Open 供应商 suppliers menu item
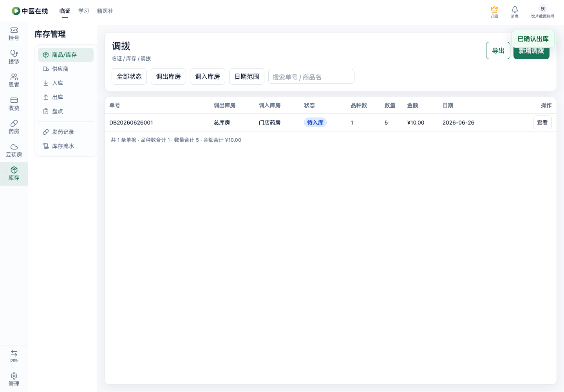This screenshot has width=564, height=392. (x=66, y=69)
